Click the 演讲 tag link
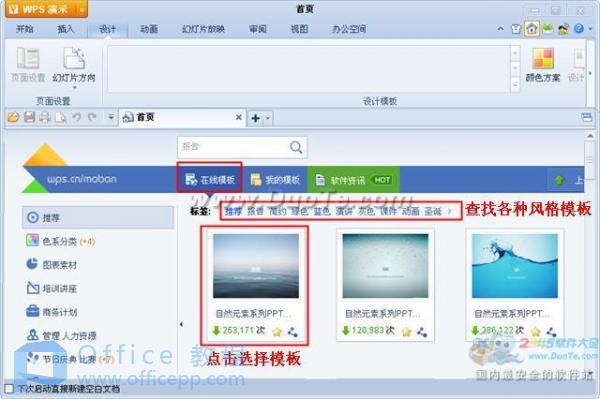 click(344, 211)
